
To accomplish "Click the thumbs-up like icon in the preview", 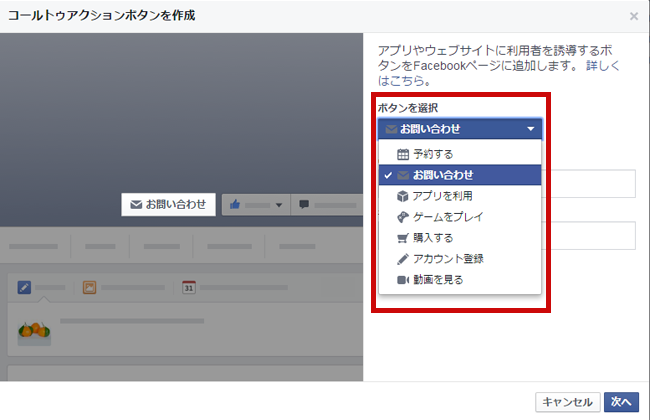I will pos(235,204).
